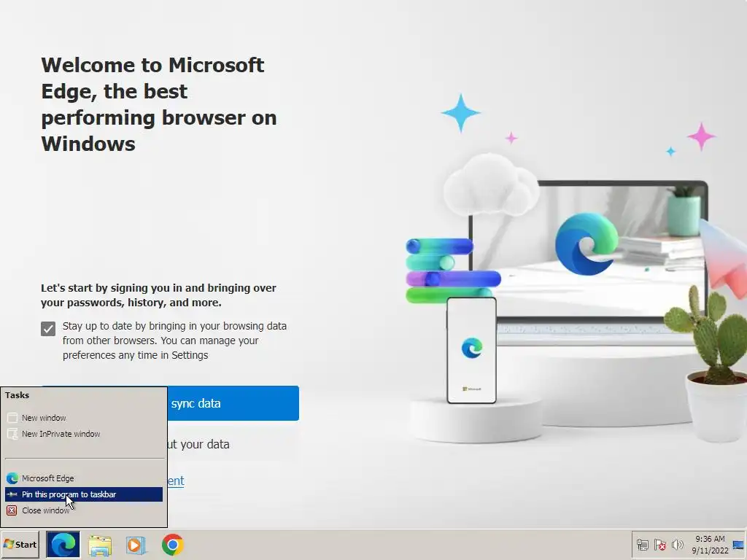747x560 pixels.
Task: Open Microsoft Edge from the taskbar
Action: tap(63, 544)
